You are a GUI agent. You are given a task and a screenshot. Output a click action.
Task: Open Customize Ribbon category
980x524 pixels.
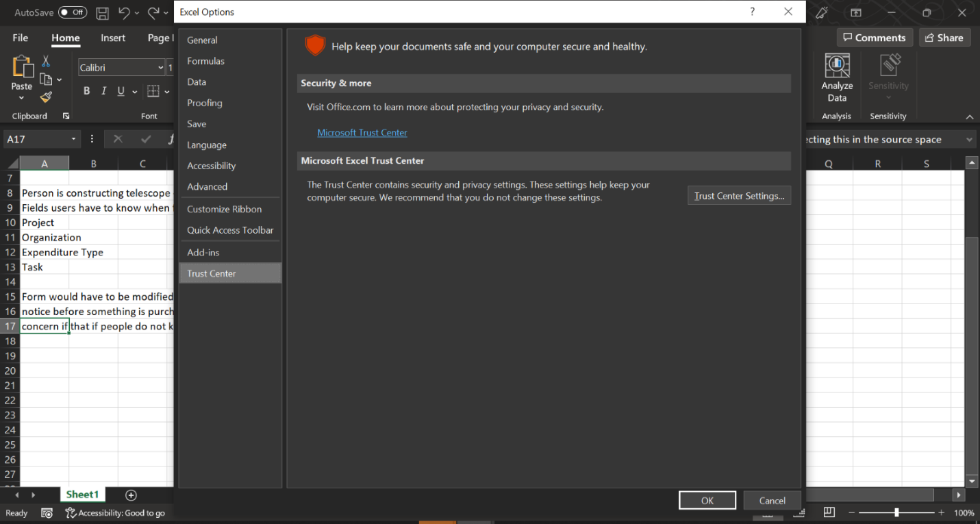click(230, 209)
